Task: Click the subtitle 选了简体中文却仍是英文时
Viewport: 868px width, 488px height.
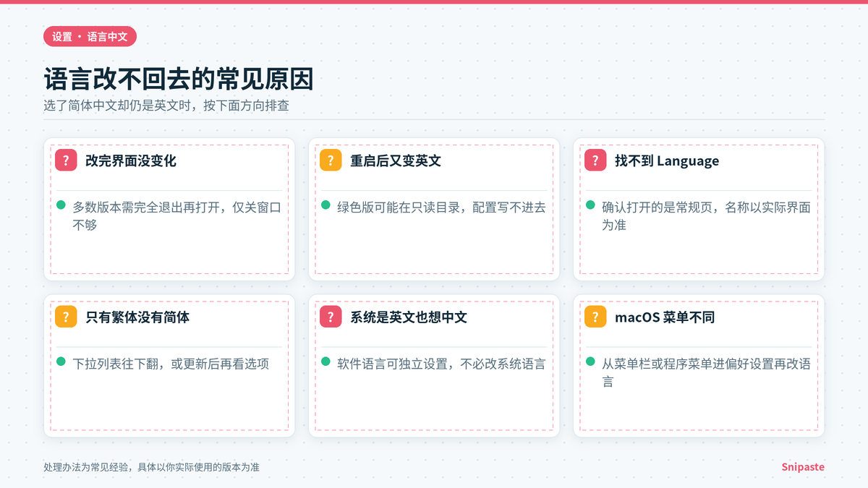Action: click(166, 106)
